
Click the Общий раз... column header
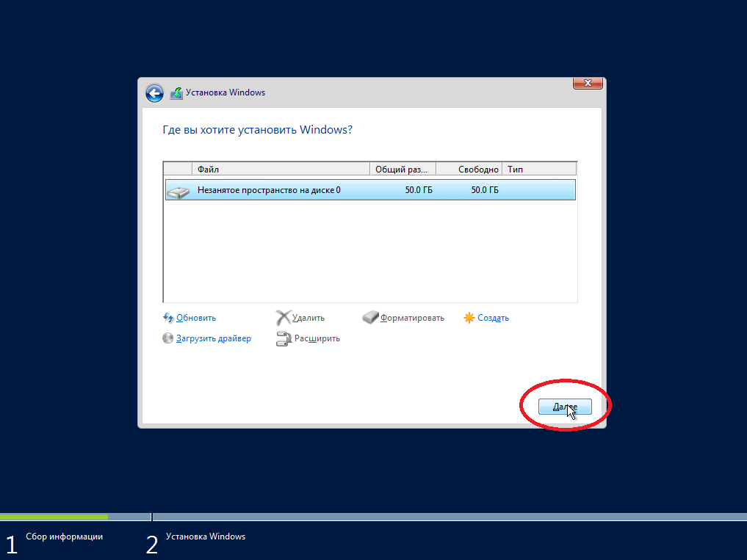[403, 170]
